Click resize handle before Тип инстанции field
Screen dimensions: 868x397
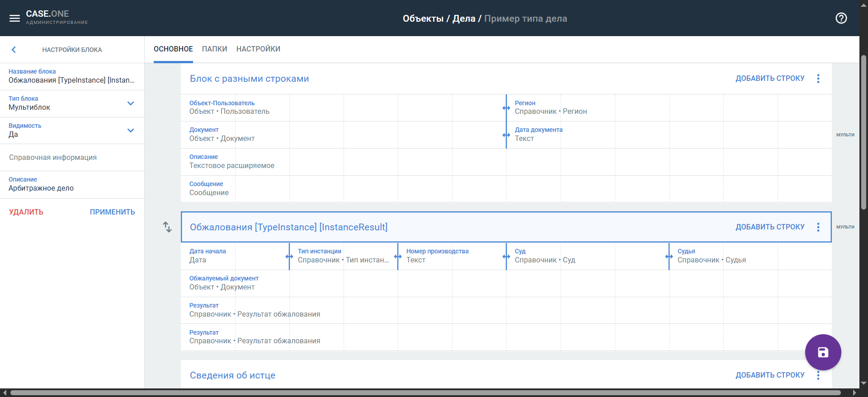point(289,257)
